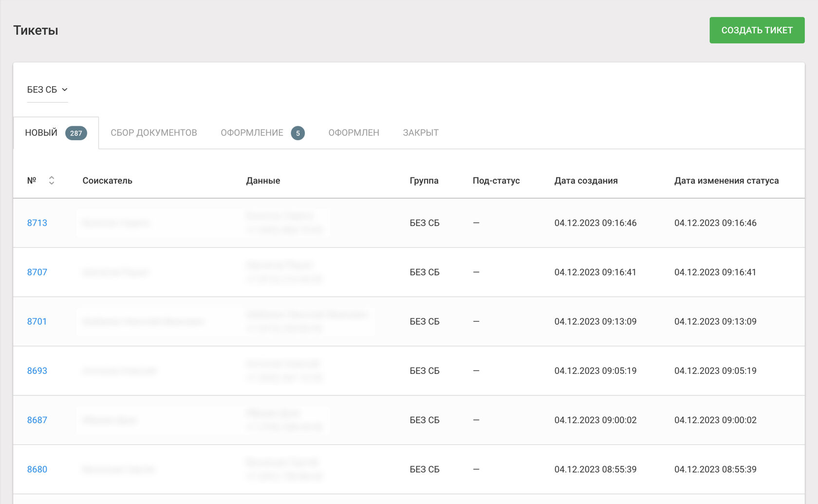Click the Соискатель column header
Screen dimensions: 818x504
point(107,181)
